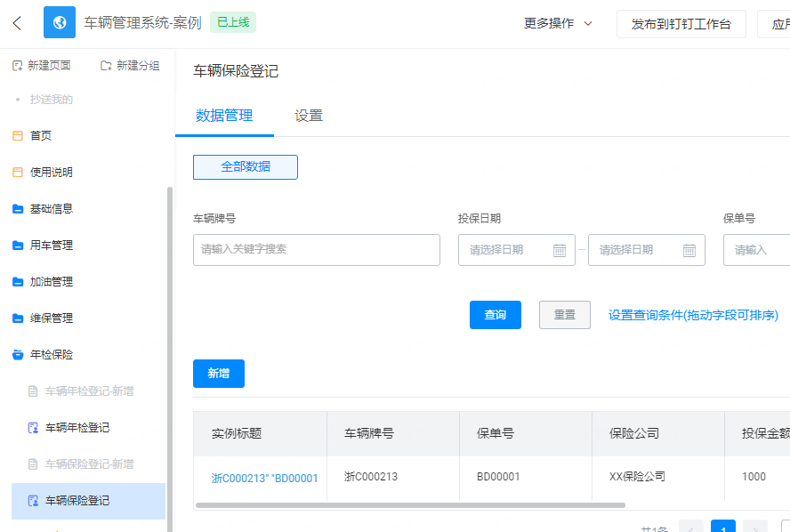Screen dimensions: 790x532
Task: Click the 使用说明 page icon
Action: click(x=18, y=173)
